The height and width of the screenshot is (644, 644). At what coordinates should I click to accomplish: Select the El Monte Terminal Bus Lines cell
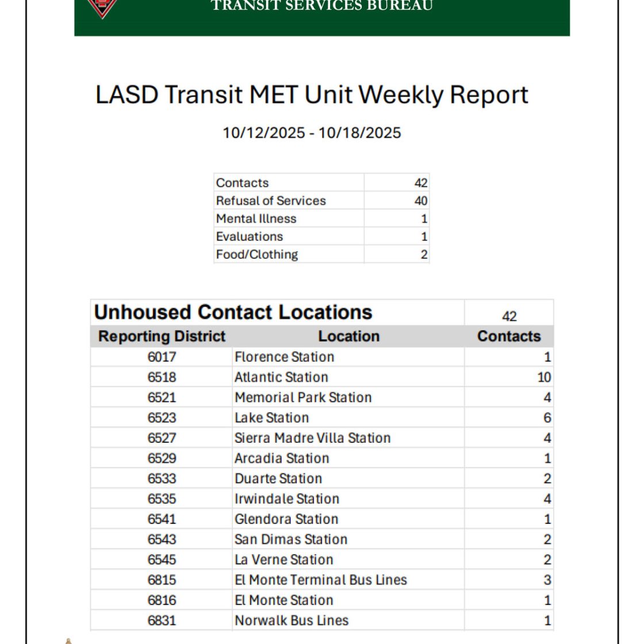click(321, 580)
